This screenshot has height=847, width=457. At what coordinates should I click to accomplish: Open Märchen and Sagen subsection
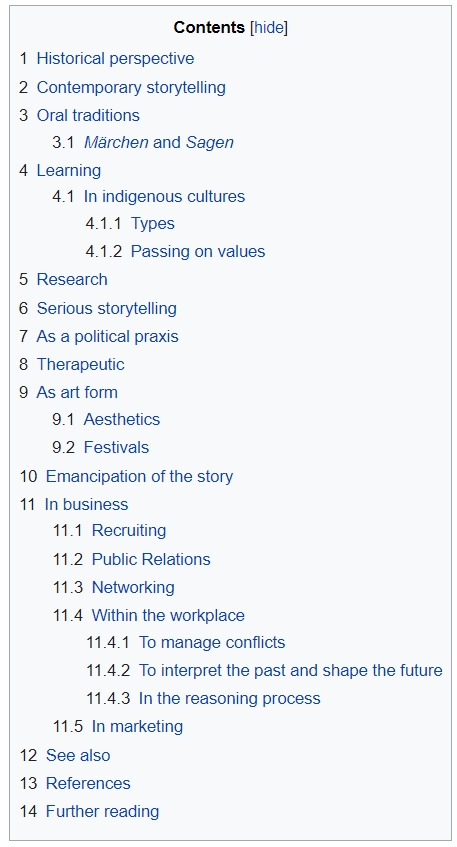click(x=159, y=142)
